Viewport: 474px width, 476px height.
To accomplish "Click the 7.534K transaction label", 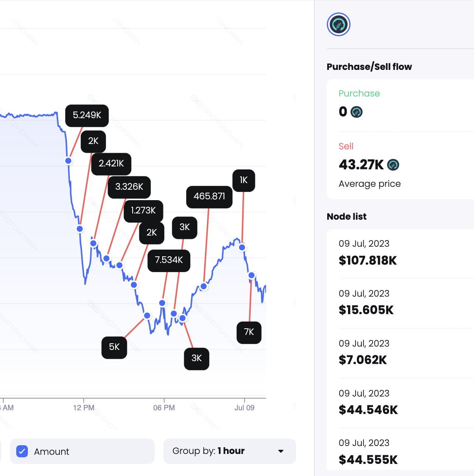I will click(169, 260).
